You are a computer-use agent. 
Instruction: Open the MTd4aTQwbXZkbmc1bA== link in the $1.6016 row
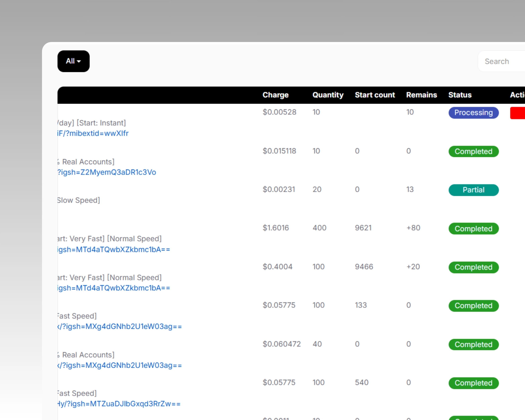114,250
